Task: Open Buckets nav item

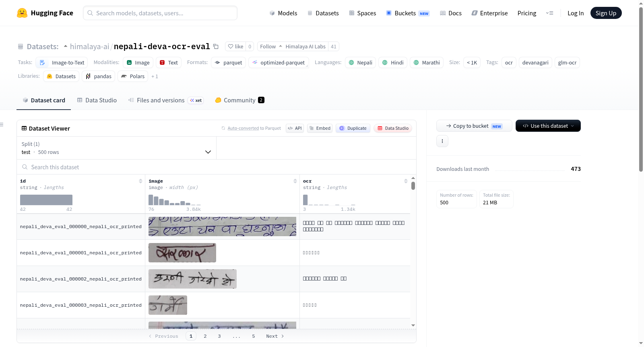Action: point(408,13)
